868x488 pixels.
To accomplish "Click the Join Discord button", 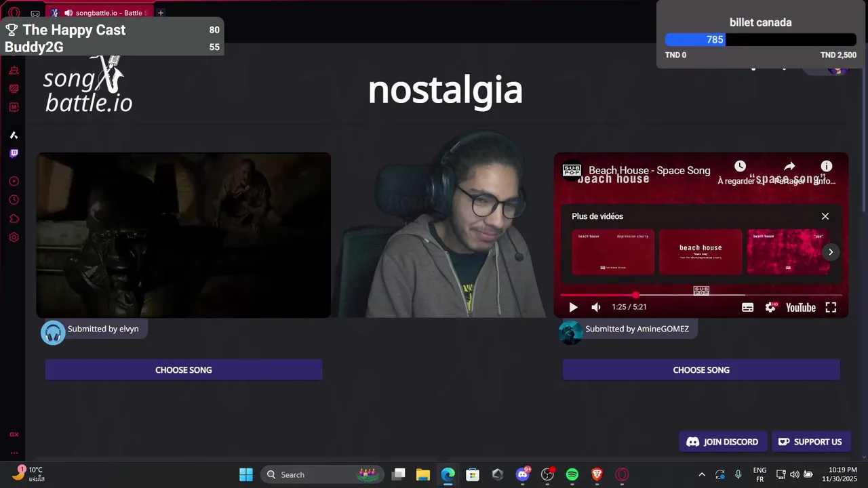I will (x=723, y=442).
